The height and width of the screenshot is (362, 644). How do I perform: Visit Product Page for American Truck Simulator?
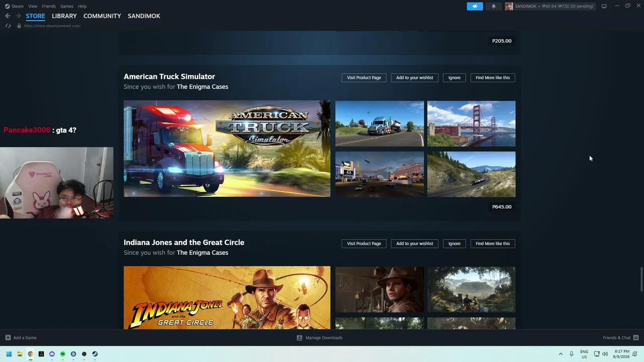(x=364, y=77)
